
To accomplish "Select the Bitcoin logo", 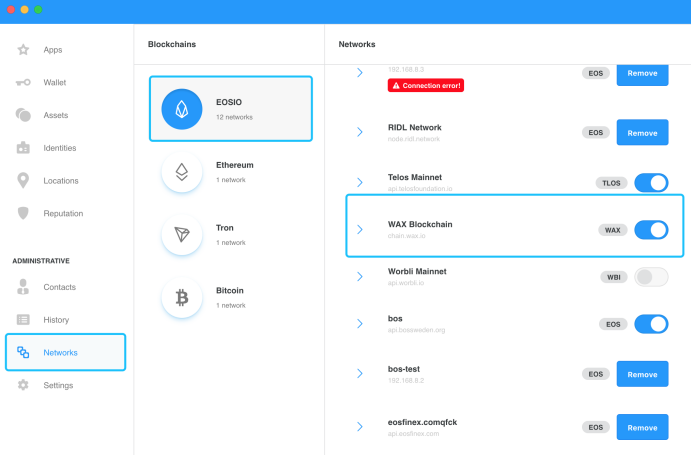I will tap(182, 297).
